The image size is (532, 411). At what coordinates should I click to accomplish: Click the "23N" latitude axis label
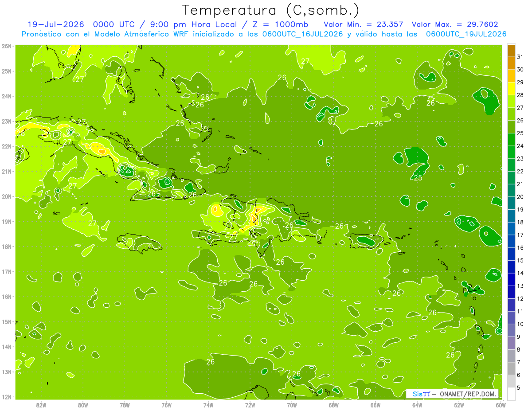click(7, 121)
